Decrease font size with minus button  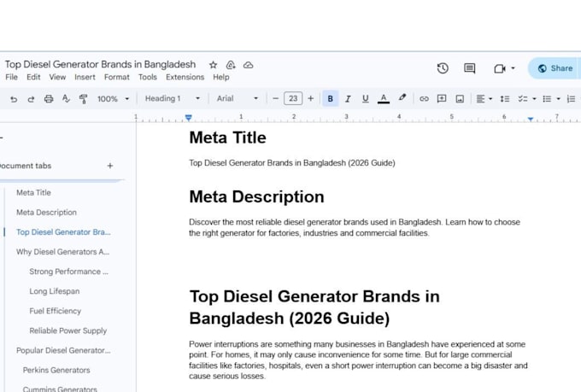tap(275, 98)
